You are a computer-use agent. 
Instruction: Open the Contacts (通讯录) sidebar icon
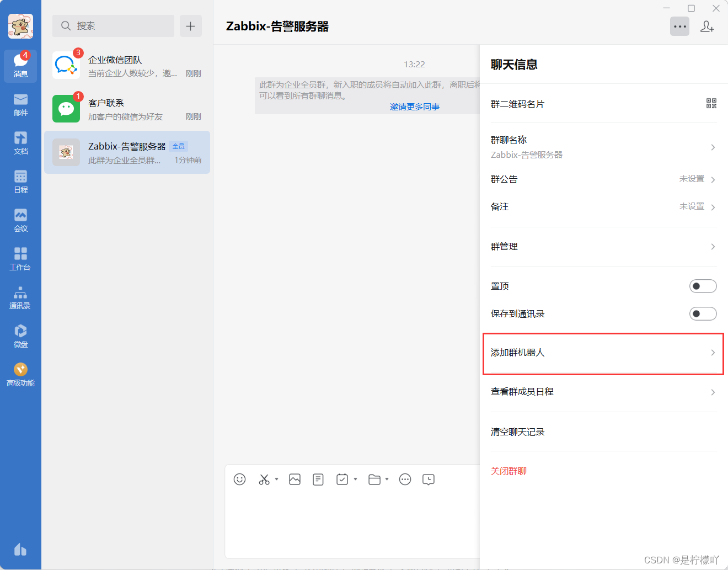tap(20, 297)
